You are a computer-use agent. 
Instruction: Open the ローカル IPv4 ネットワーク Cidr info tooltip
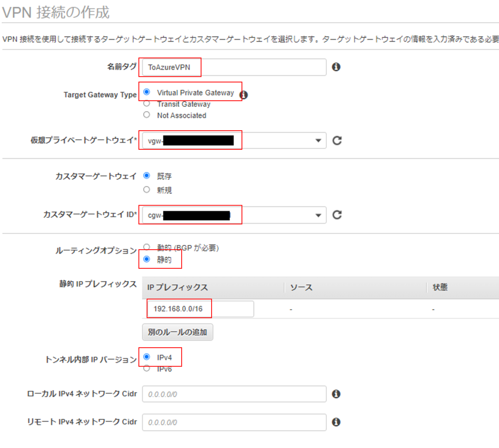pyautogui.click(x=337, y=394)
